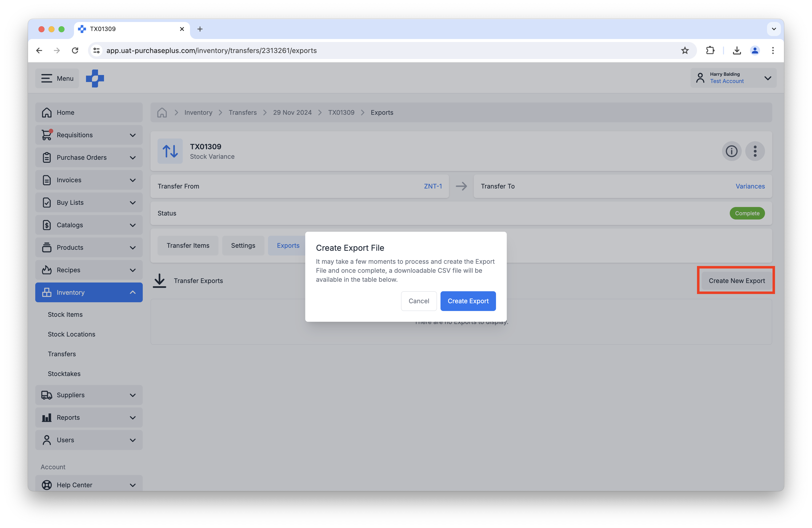812x528 pixels.
Task: Click the Buy Lists checklist icon
Action: (x=47, y=202)
